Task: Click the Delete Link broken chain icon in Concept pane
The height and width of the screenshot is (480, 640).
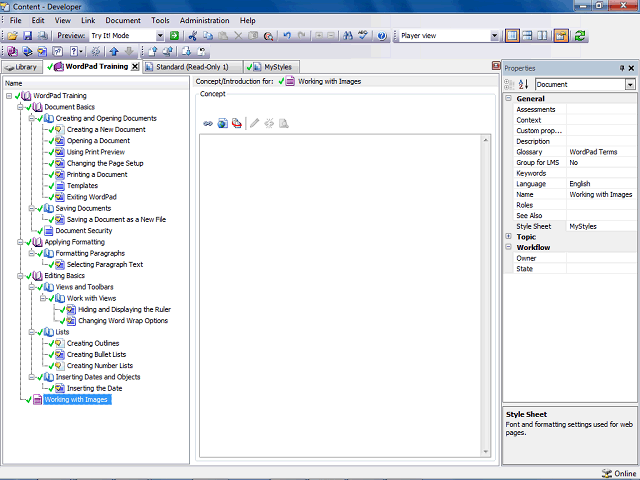Action: 269,123
